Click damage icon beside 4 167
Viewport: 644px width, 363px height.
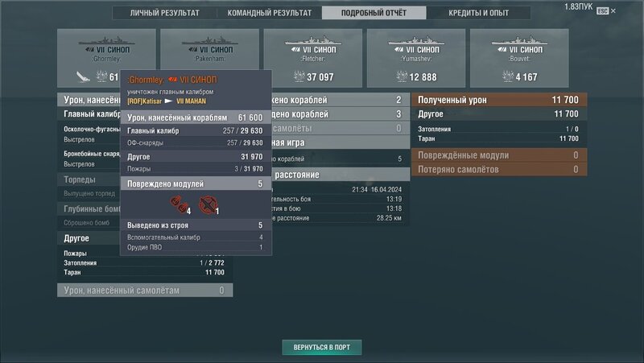pyautogui.click(x=508, y=76)
